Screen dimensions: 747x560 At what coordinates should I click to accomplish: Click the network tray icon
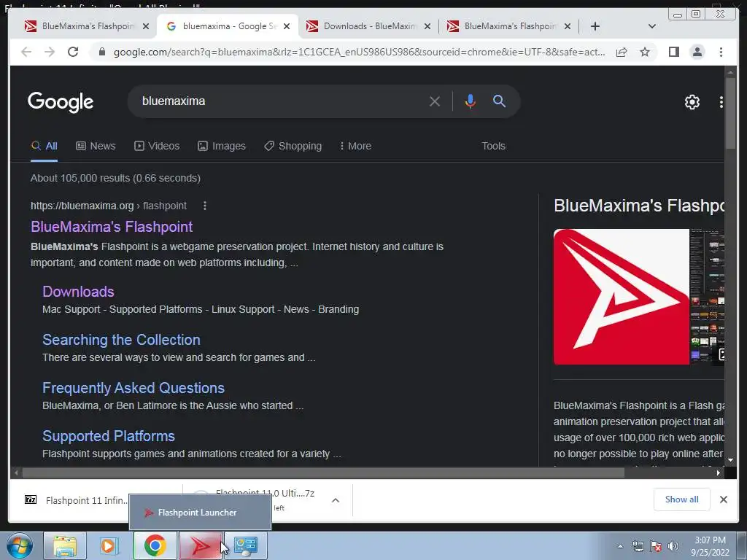click(638, 546)
